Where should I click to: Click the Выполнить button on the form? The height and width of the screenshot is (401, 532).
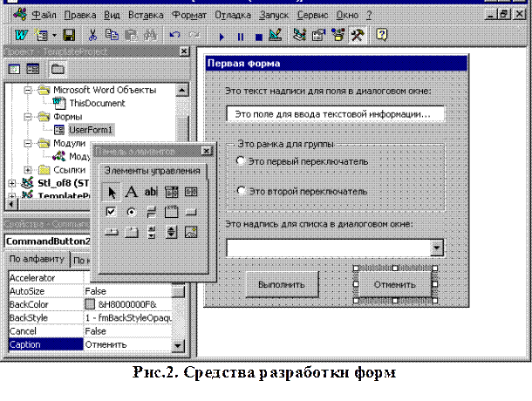282,284
